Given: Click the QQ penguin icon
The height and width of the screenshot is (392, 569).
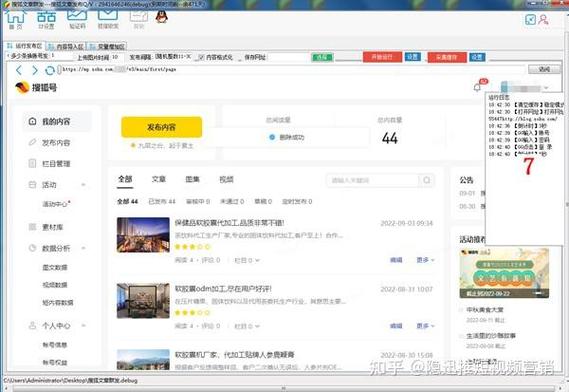Looking at the screenshot, I should [161, 17].
